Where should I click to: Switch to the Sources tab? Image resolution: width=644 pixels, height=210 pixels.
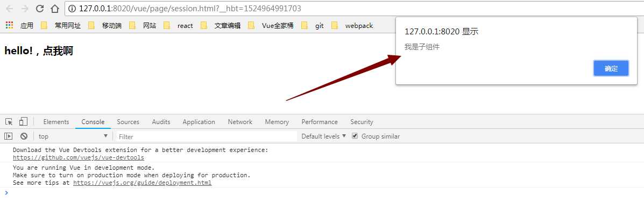128,122
